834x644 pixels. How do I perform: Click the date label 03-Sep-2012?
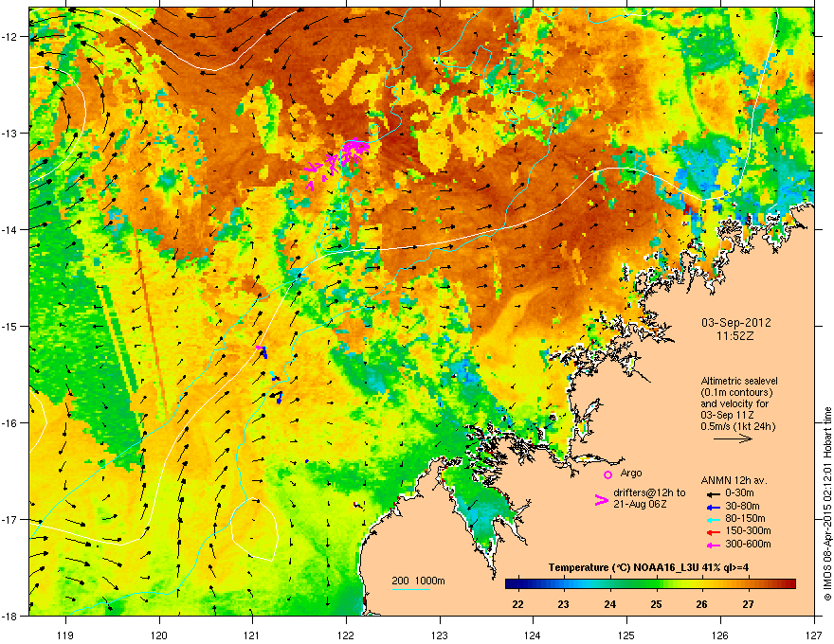coord(735,323)
